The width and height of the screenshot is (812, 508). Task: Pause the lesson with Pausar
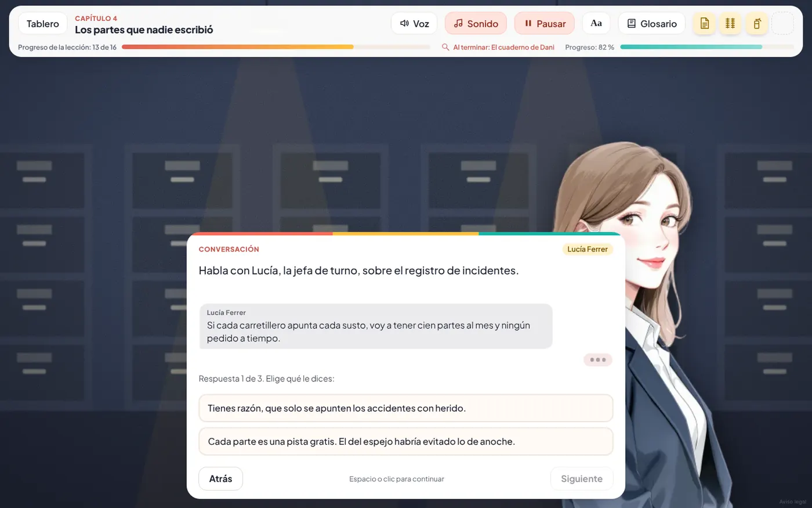[x=545, y=23]
